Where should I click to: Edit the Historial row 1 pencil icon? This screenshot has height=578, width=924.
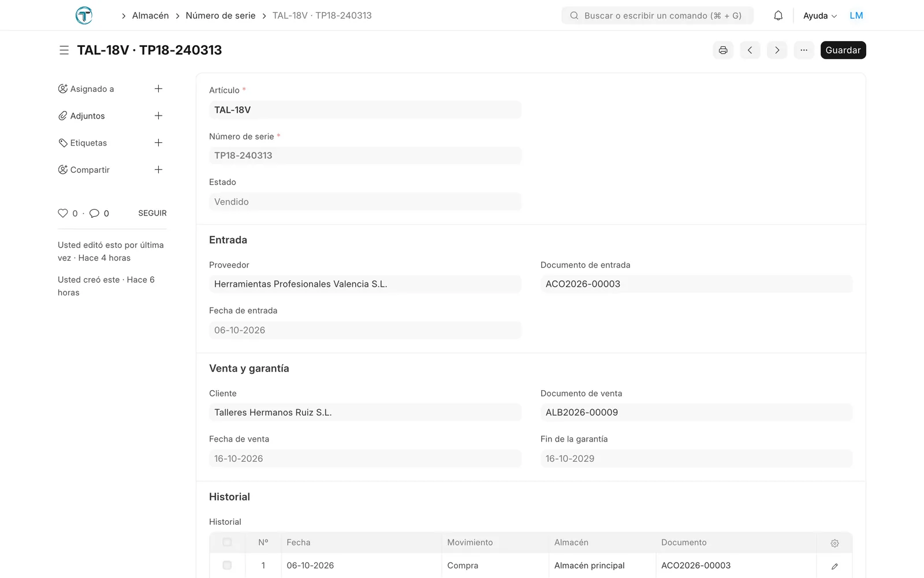[834, 566]
